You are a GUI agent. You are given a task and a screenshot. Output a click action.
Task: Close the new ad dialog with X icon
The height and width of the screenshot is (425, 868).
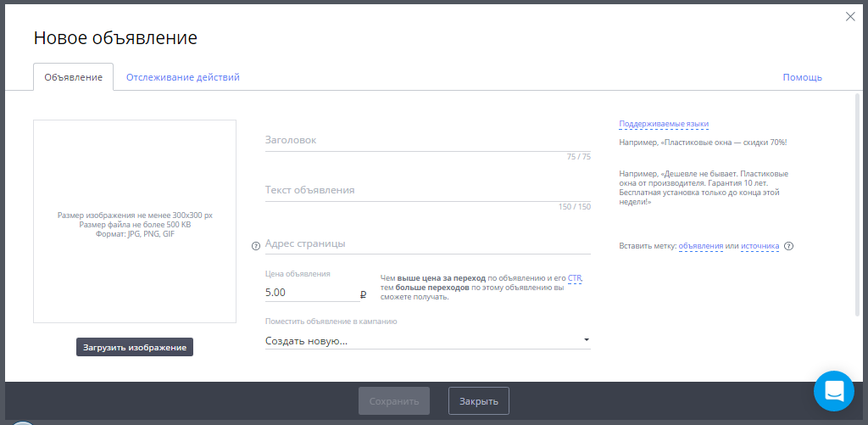[850, 16]
